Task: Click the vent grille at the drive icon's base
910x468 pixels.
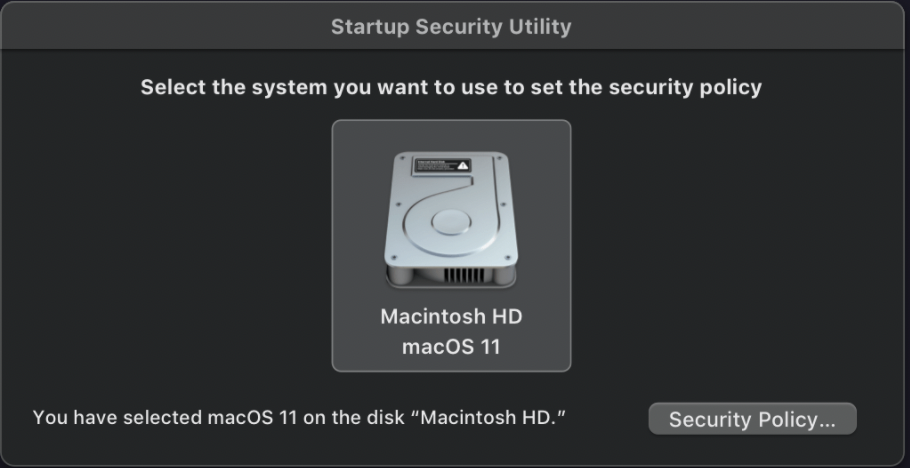Action: click(462, 273)
